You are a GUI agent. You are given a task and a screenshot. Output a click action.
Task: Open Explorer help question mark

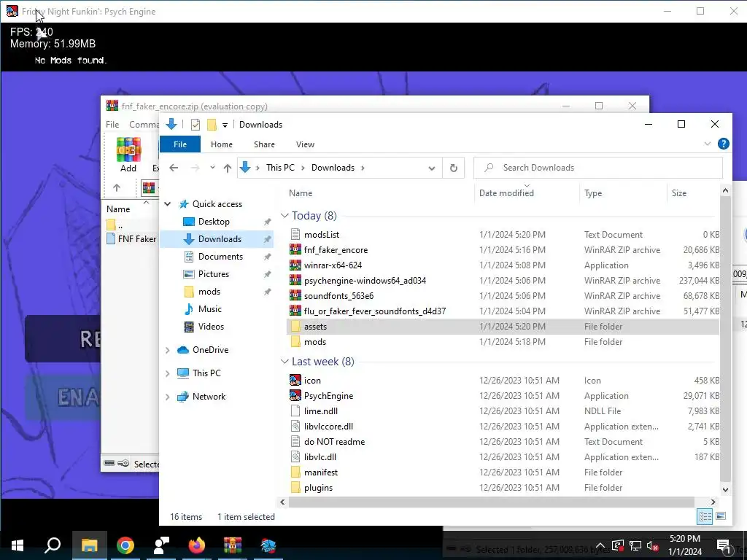pos(723,144)
